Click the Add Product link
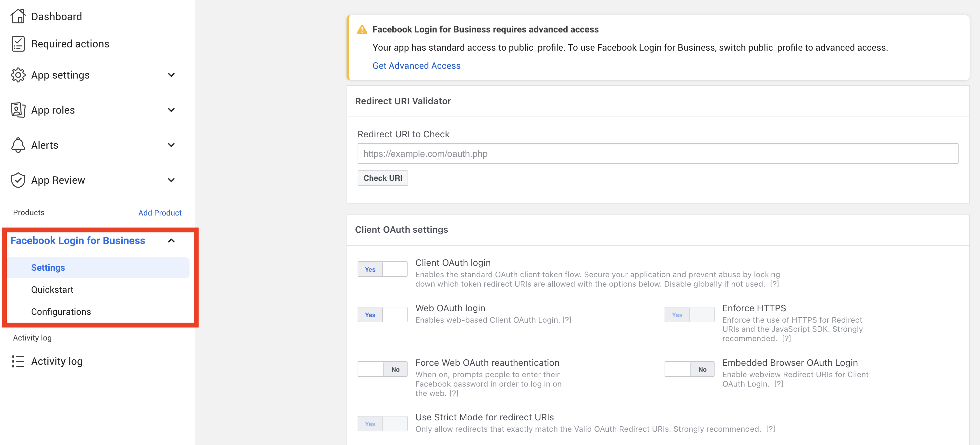The width and height of the screenshot is (980, 445). (160, 213)
